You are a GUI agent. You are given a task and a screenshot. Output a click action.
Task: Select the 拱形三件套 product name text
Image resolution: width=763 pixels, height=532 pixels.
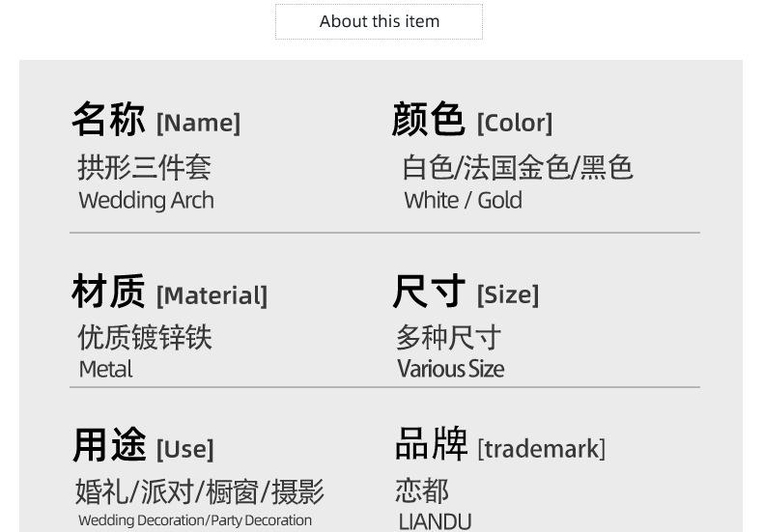point(144,167)
